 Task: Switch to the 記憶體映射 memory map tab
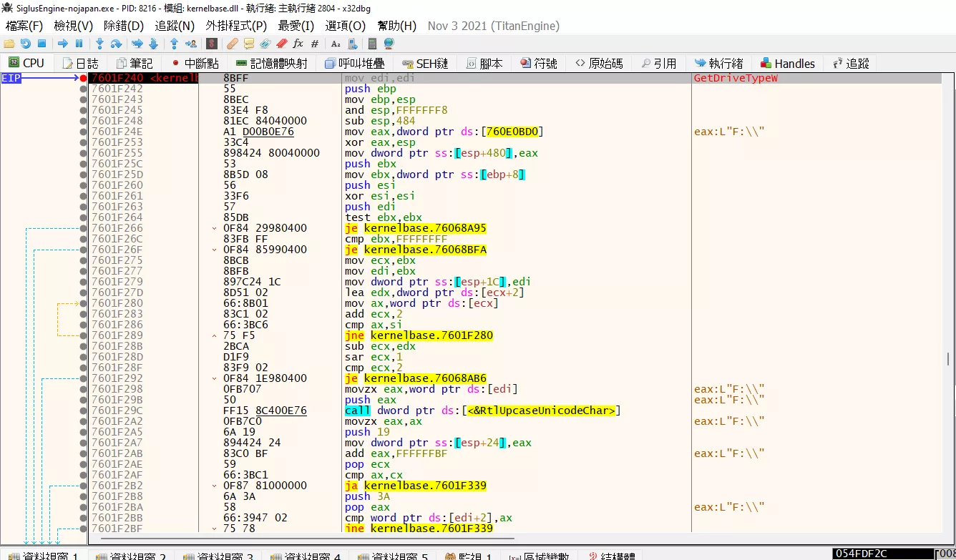[x=271, y=64]
